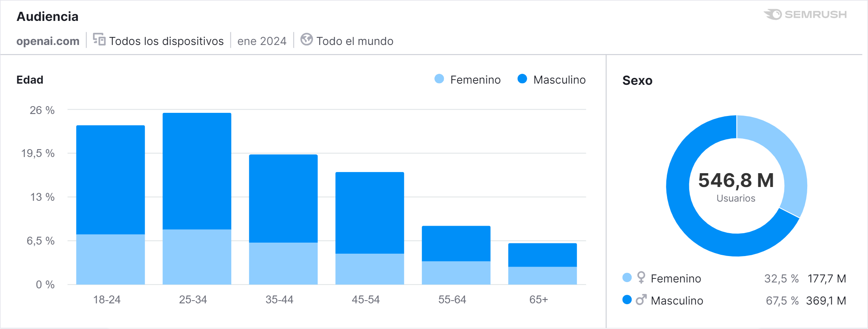Click the Femenino portion of the 18-24 bar
Image resolution: width=868 pixels, height=329 pixels.
point(110,259)
